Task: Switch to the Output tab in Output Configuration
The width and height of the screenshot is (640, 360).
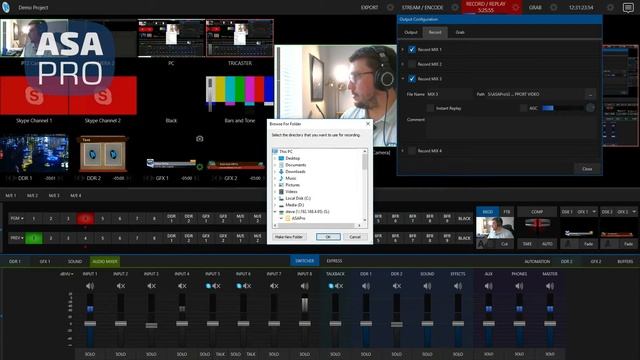Action: [411, 32]
